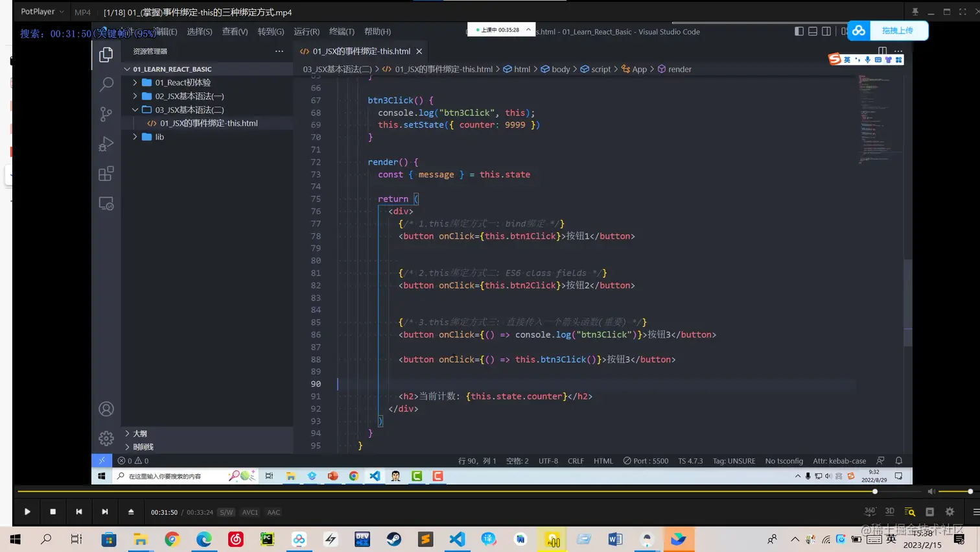980x552 pixels.
Task: Open Visual Studio Code from Windows taskbar
Action: click(x=457, y=539)
